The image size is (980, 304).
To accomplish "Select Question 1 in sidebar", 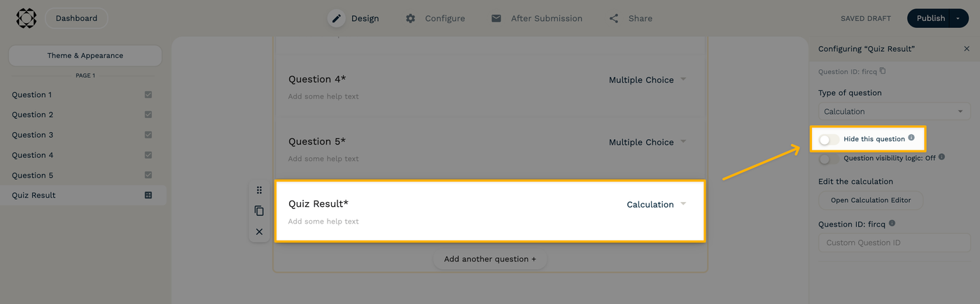I will 83,94.
